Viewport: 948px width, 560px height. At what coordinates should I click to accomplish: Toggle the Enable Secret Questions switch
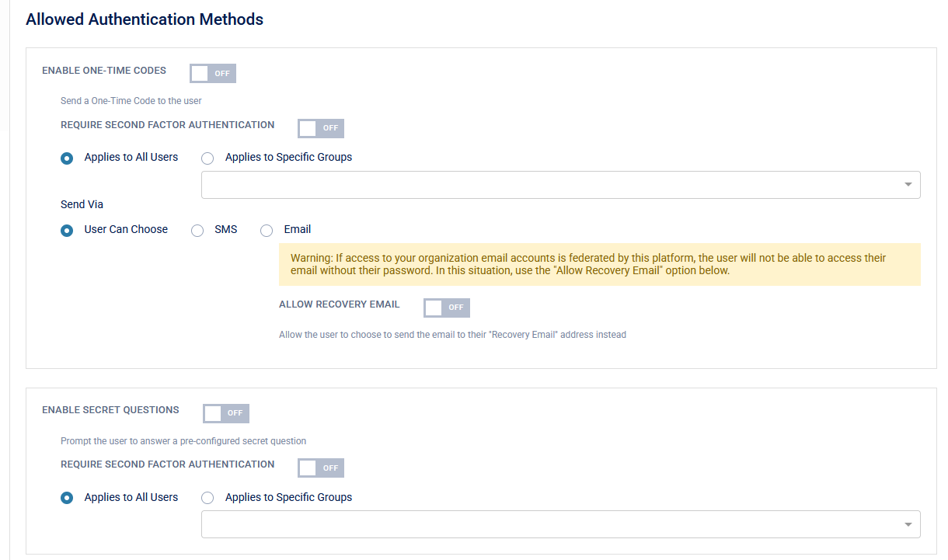[225, 413]
